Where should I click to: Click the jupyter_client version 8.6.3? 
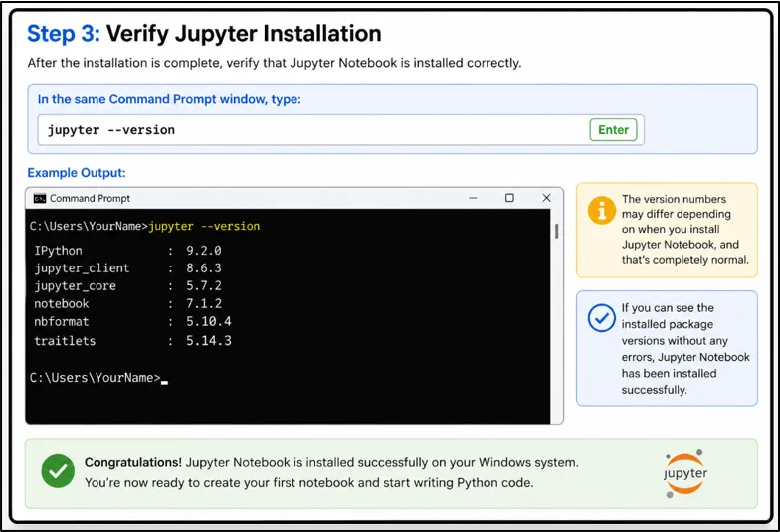point(203,268)
